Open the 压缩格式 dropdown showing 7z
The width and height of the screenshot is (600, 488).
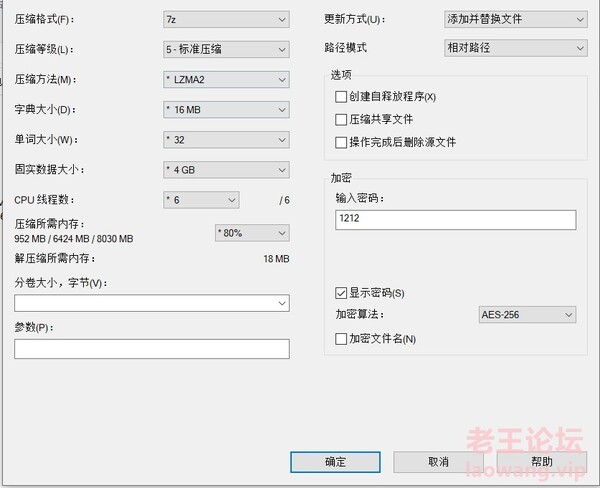(226, 20)
